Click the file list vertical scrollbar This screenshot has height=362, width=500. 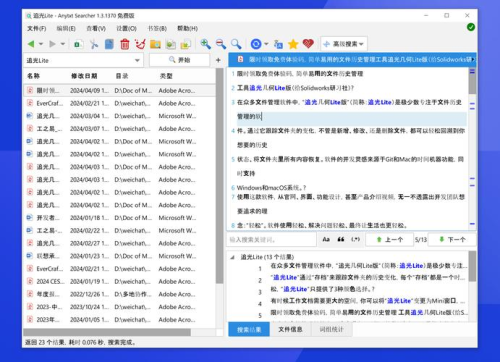click(219, 176)
